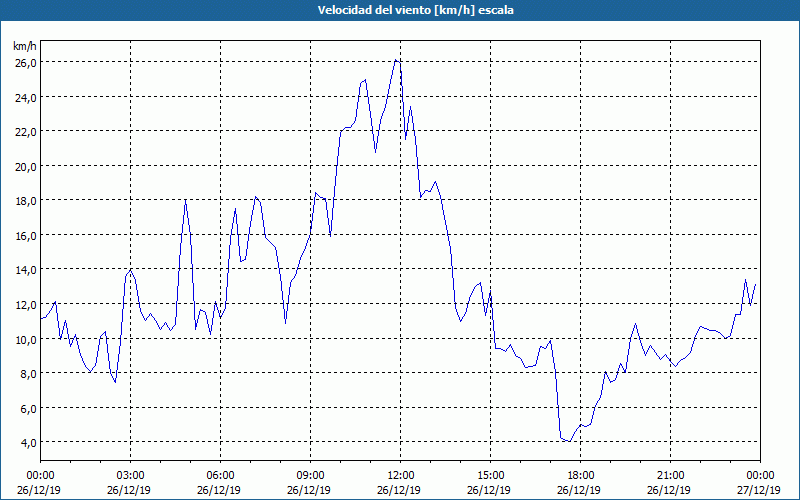Click the wind speed minimum near 17:40
Screen dimensions: 800x500
point(569,441)
